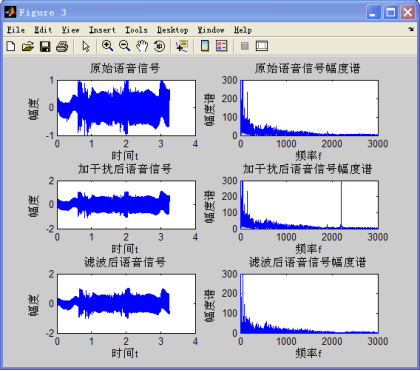This screenshot has height=371, width=420.
Task: Maximize the Figure 3 window
Action: 391,13
